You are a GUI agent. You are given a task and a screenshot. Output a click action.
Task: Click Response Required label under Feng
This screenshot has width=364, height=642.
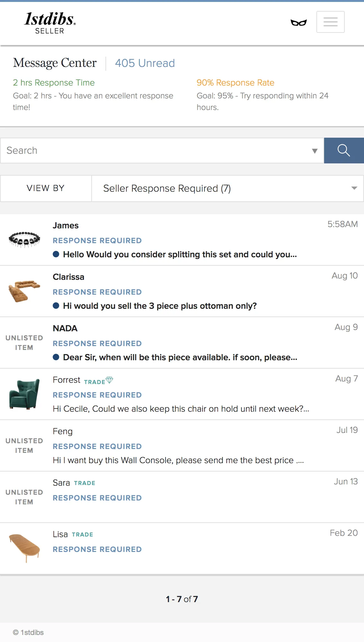point(97,446)
